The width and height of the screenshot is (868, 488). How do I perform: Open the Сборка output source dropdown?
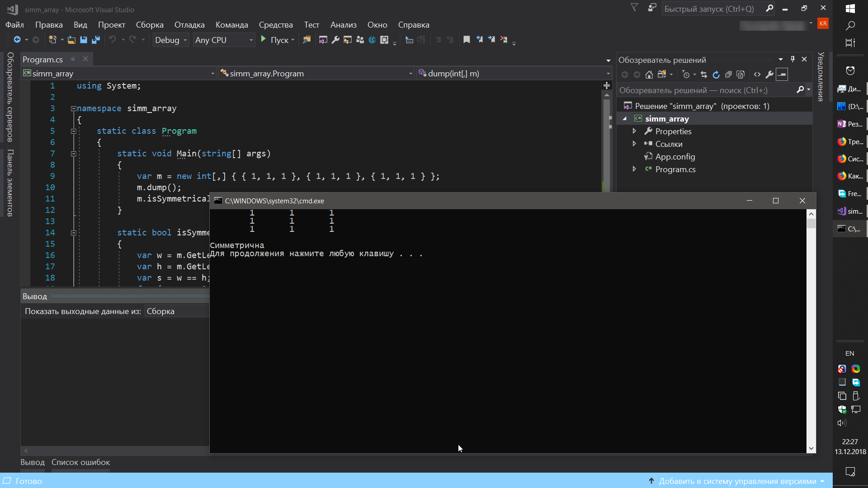[x=177, y=311]
